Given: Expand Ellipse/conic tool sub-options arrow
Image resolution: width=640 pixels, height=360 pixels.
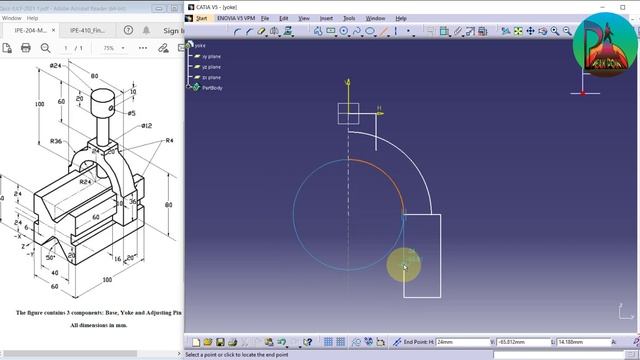Looking at the screenshot, I should coord(375,36).
